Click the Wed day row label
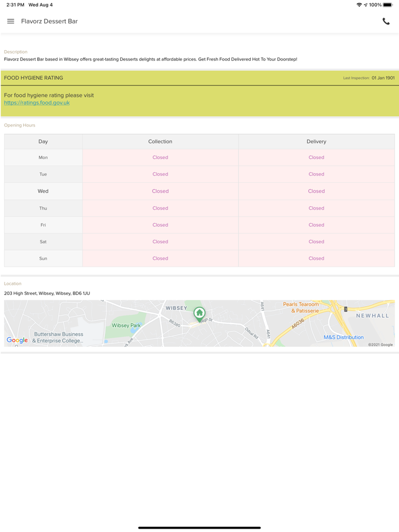399x532 pixels. click(x=43, y=191)
